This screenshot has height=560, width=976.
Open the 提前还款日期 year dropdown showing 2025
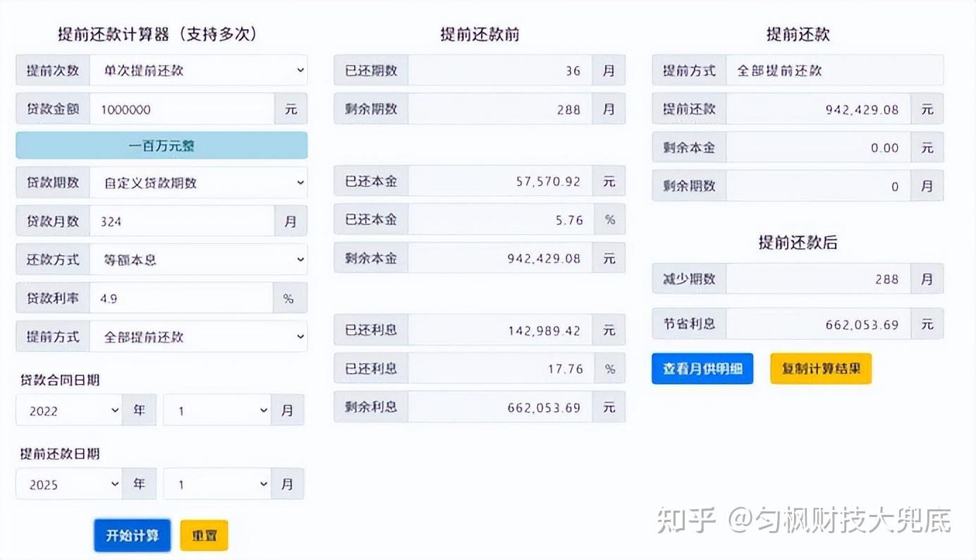pos(69,485)
